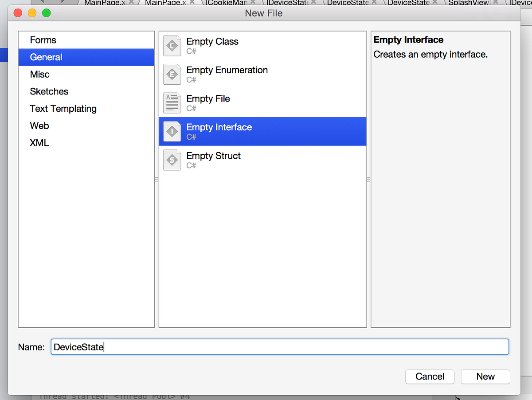Select the Empty Struct template icon

click(x=172, y=160)
